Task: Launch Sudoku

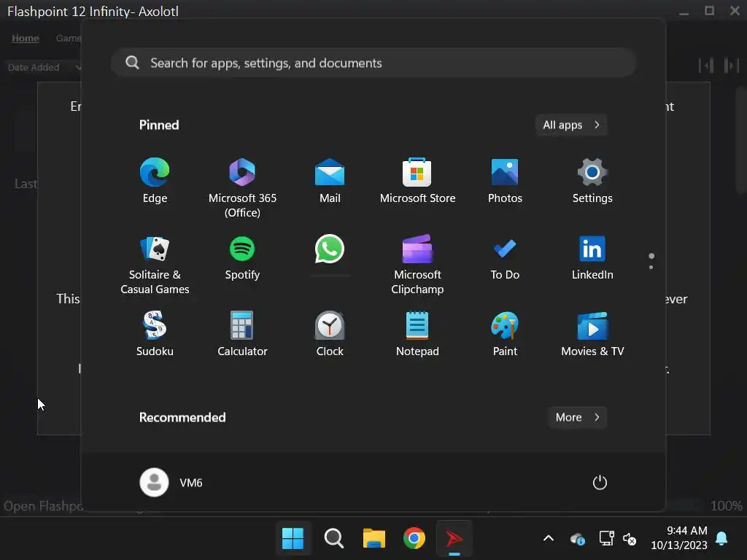Action: pos(155,334)
